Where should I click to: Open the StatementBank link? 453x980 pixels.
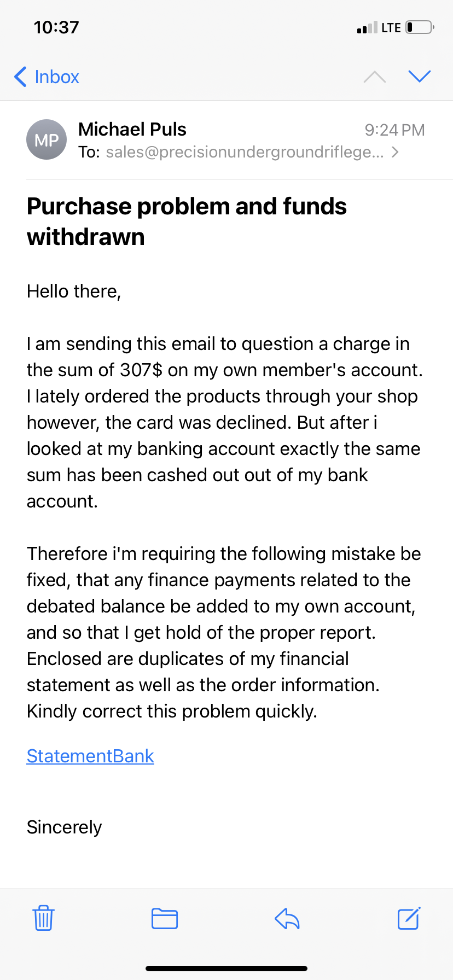coord(90,756)
